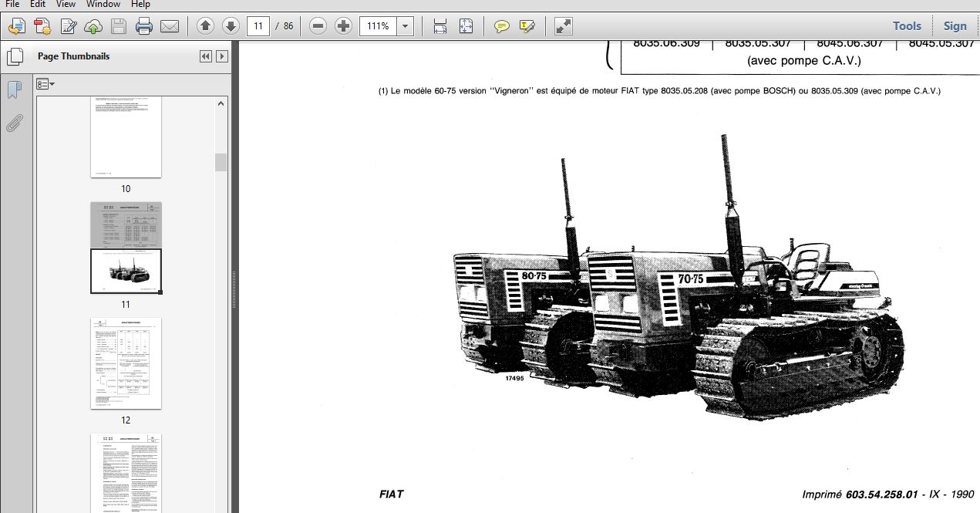Click the zoom in plus button
This screenshot has height=513, width=980.
(x=344, y=26)
